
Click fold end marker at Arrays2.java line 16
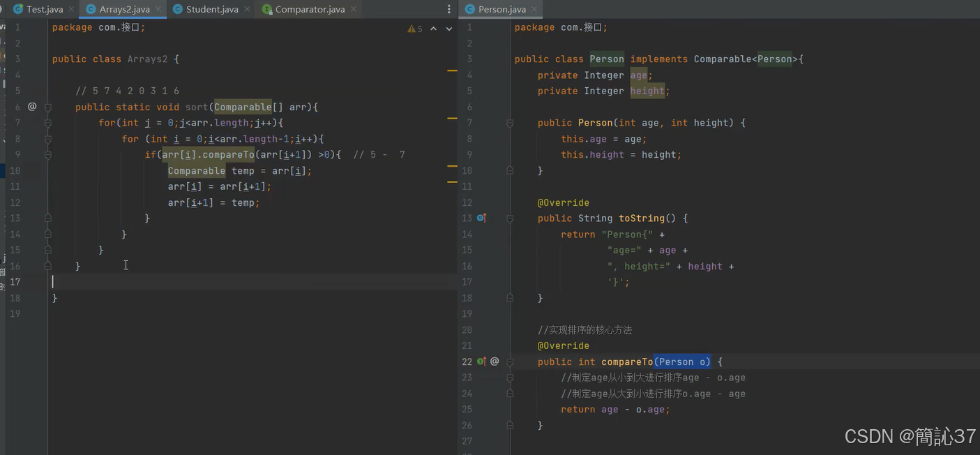click(x=48, y=266)
